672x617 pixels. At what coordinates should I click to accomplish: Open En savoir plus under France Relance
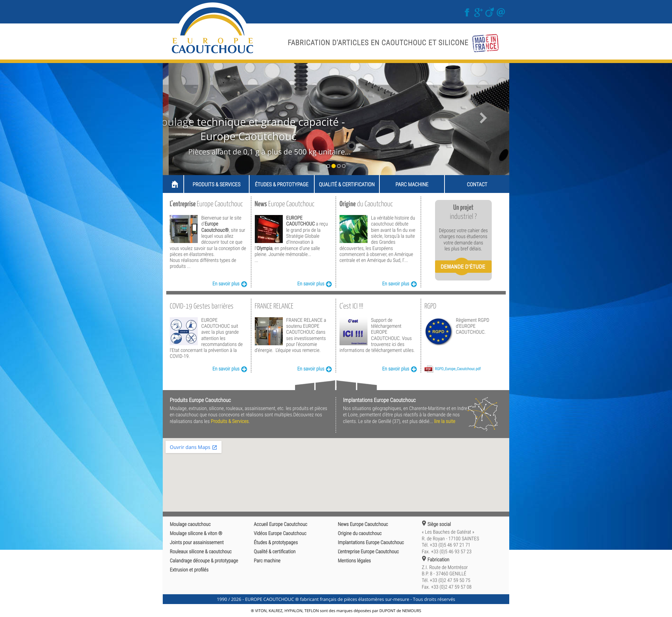314,369
